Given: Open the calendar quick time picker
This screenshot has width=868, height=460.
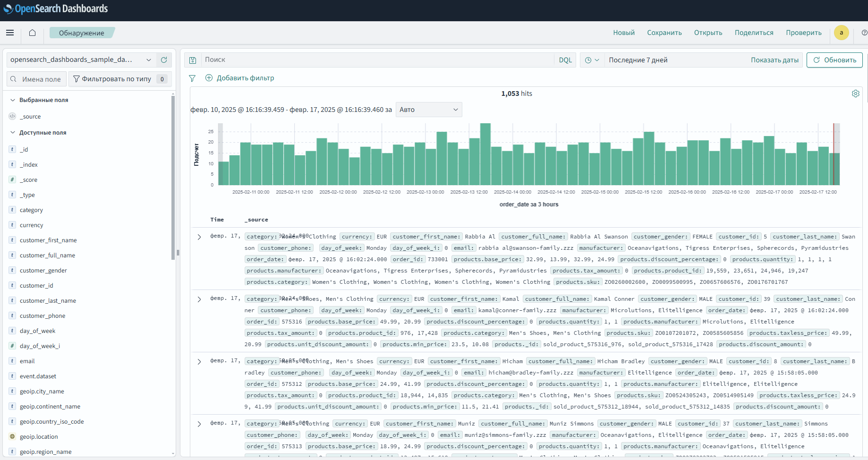Looking at the screenshot, I should (592, 60).
